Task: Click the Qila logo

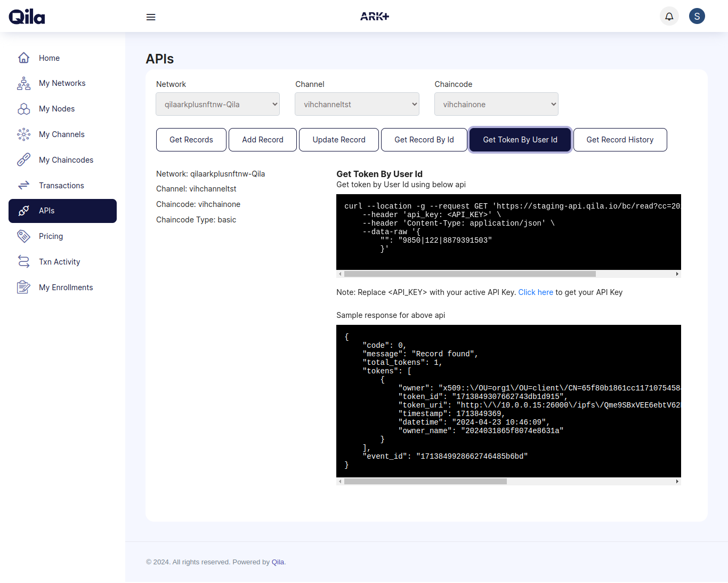Action: tap(27, 17)
